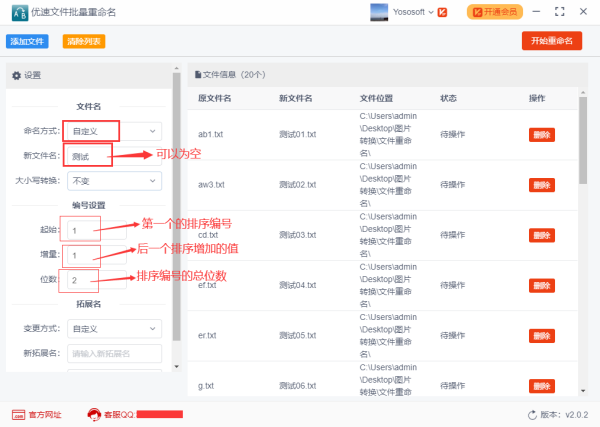Click the red VIP badge beside Yososoft
600x427 pixels.
[442, 13]
